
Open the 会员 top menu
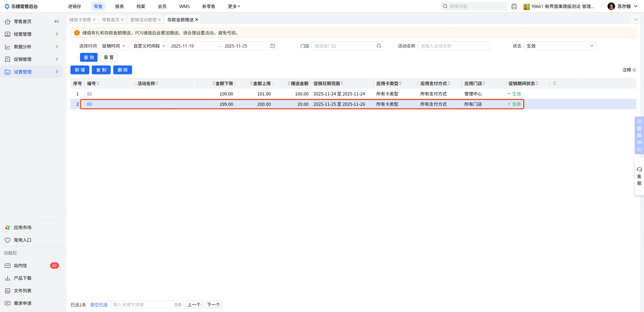[x=162, y=6]
